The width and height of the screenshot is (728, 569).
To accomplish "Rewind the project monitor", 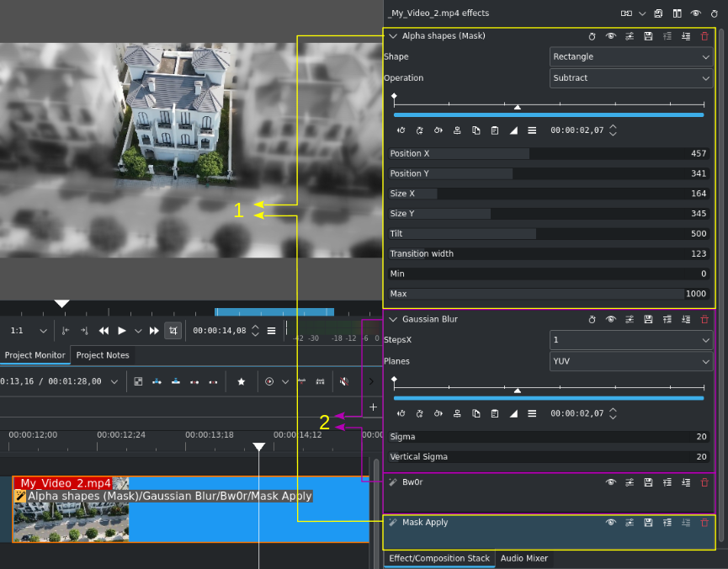I will pos(104,331).
